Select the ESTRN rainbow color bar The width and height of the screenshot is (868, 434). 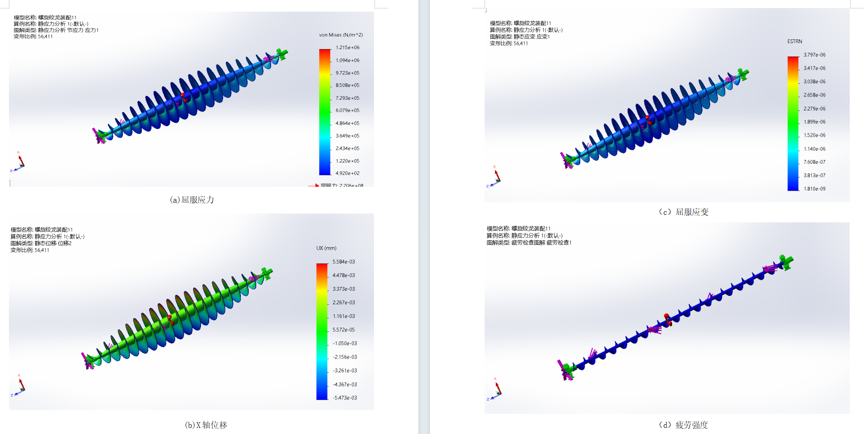793,124
